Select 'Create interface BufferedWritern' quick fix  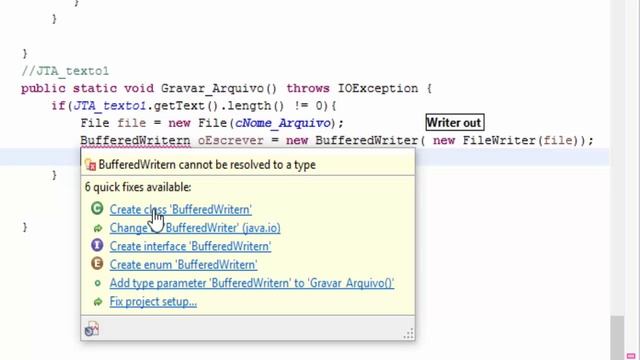(190, 246)
